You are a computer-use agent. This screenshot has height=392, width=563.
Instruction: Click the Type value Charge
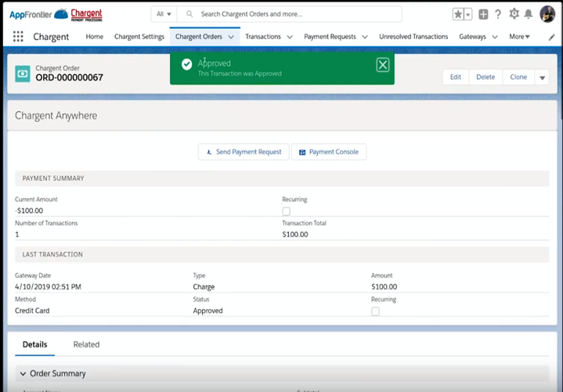tap(204, 287)
